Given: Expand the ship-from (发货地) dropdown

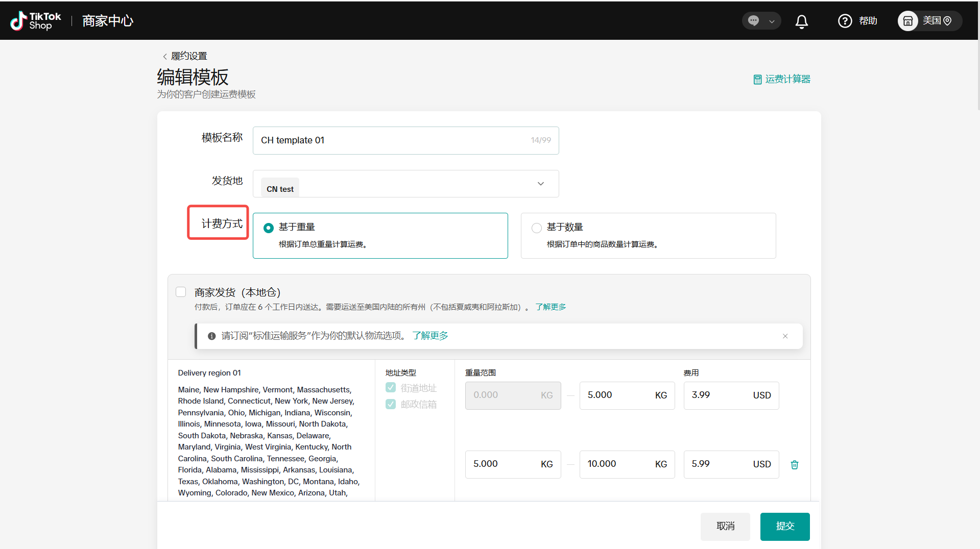Looking at the screenshot, I should tap(540, 184).
